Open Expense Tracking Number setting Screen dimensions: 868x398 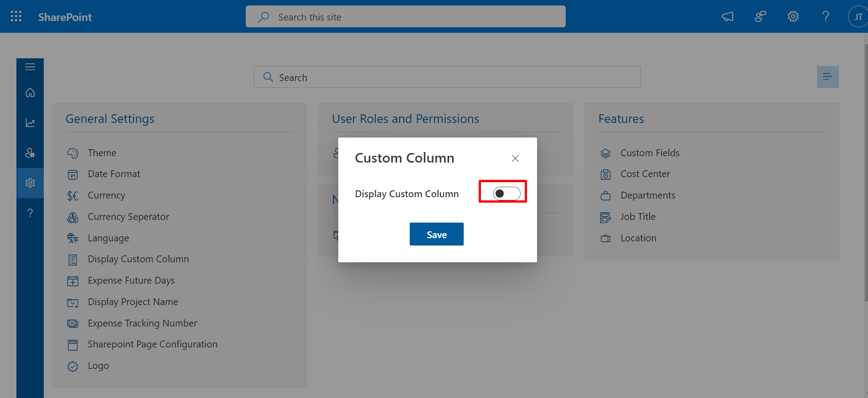click(x=142, y=323)
